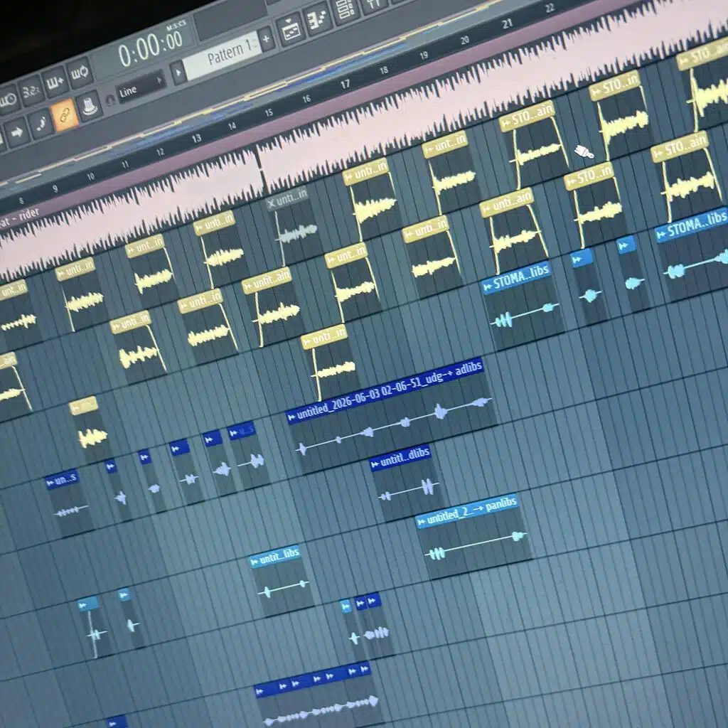This screenshot has height=728, width=728.
Task: Click bar 17 on the timeline ruler
Action: pos(345,84)
